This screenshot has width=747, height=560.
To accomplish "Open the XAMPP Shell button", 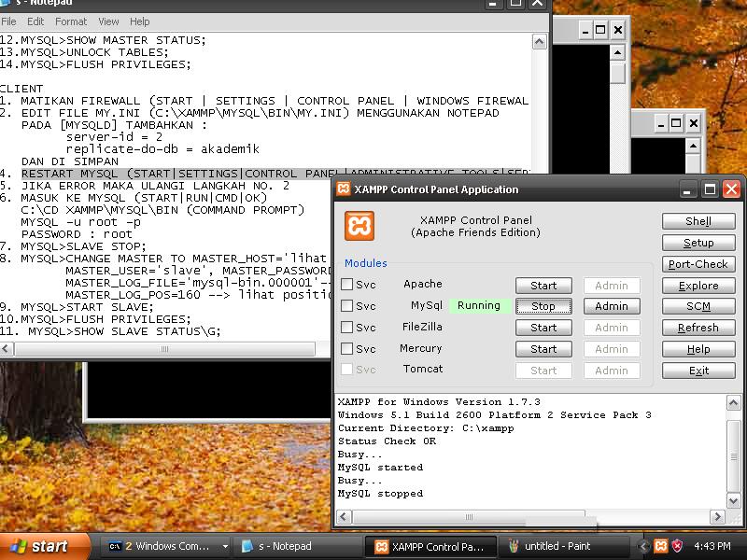I will pos(698,221).
